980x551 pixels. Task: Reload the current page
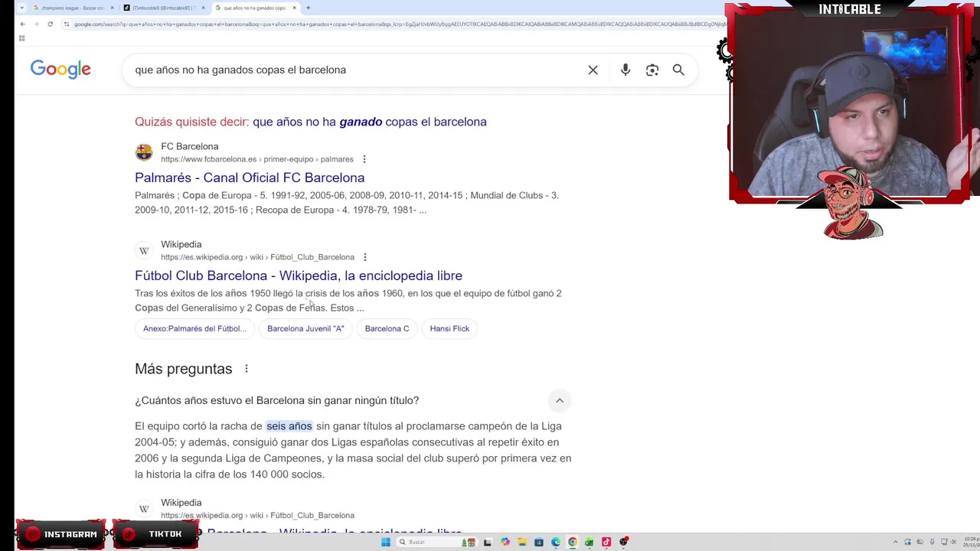(50, 24)
